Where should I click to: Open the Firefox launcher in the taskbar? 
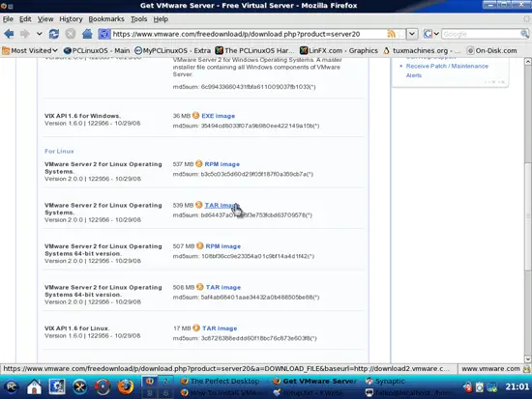point(125,386)
